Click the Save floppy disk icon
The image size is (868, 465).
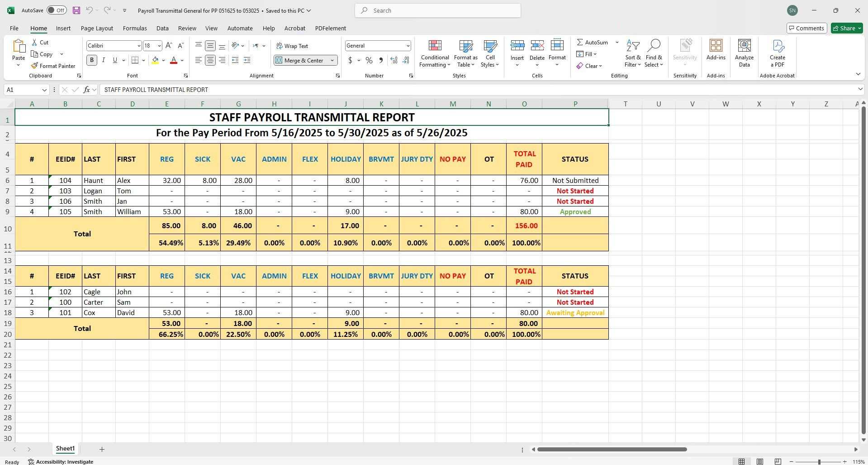[76, 10]
